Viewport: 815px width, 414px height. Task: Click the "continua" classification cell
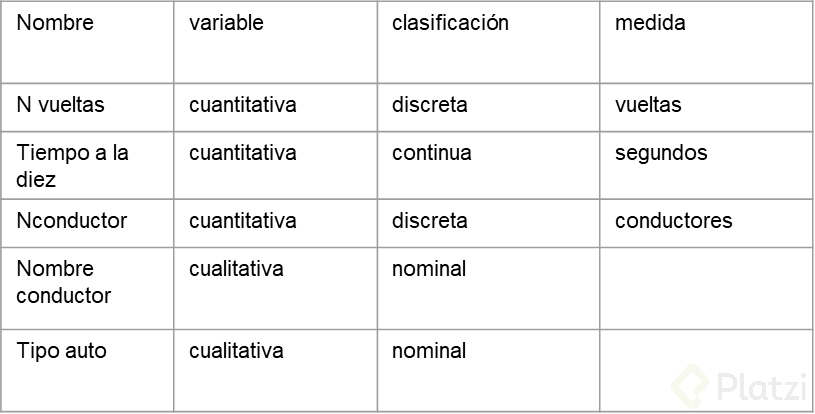pyautogui.click(x=431, y=153)
